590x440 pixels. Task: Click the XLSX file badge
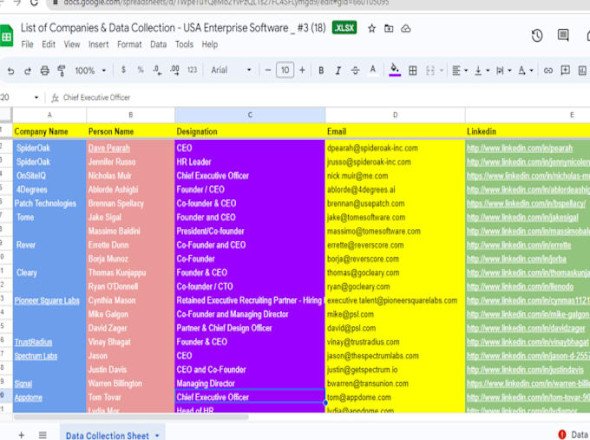coord(344,28)
